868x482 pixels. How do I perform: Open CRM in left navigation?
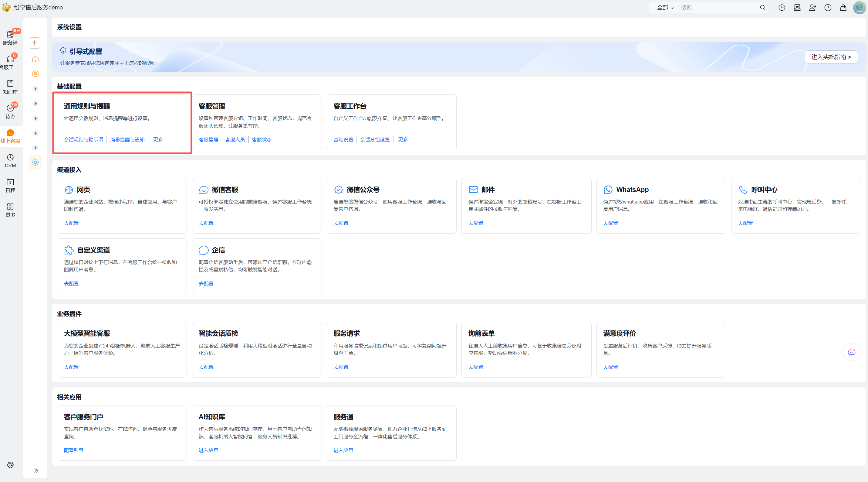10,161
